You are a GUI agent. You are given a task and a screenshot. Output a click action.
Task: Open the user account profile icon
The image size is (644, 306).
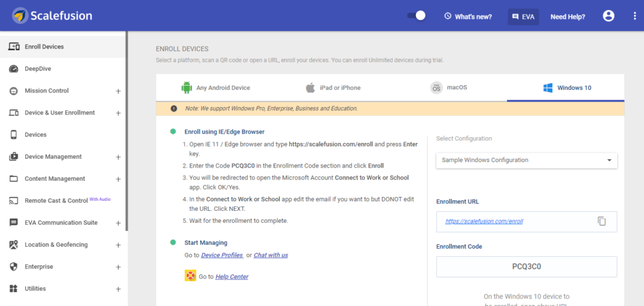pos(608,16)
